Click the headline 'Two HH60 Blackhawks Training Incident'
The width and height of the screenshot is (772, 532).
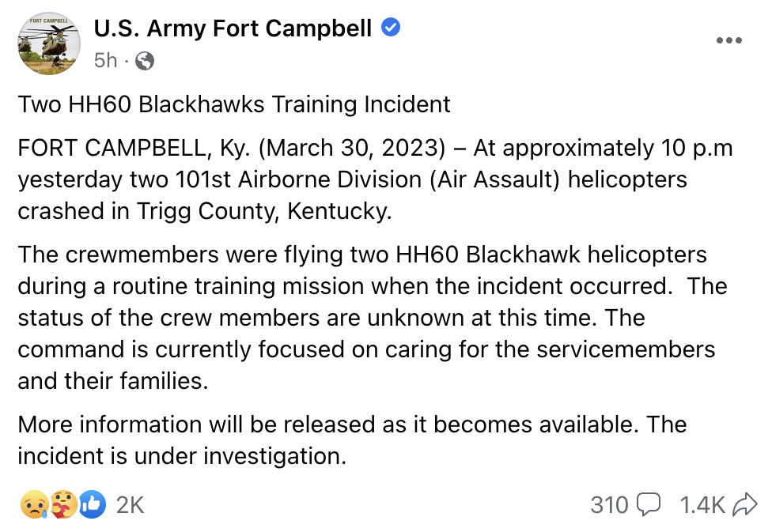click(234, 104)
